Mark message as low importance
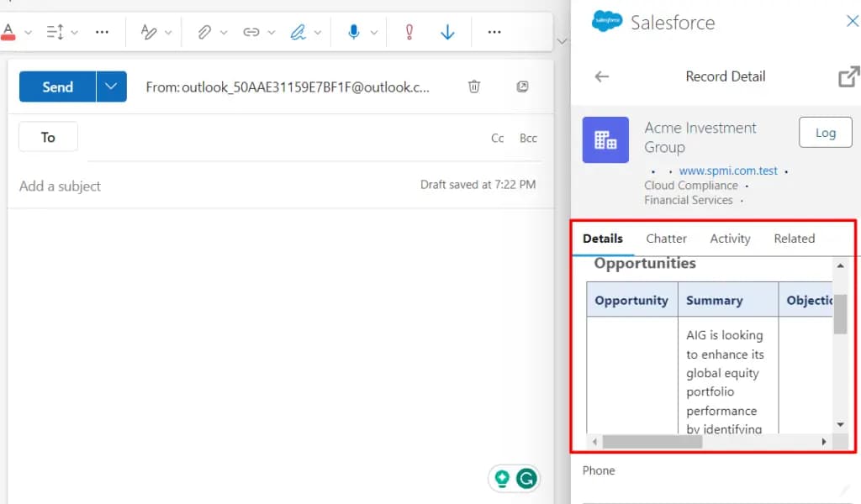This screenshot has width=861, height=504. [447, 32]
